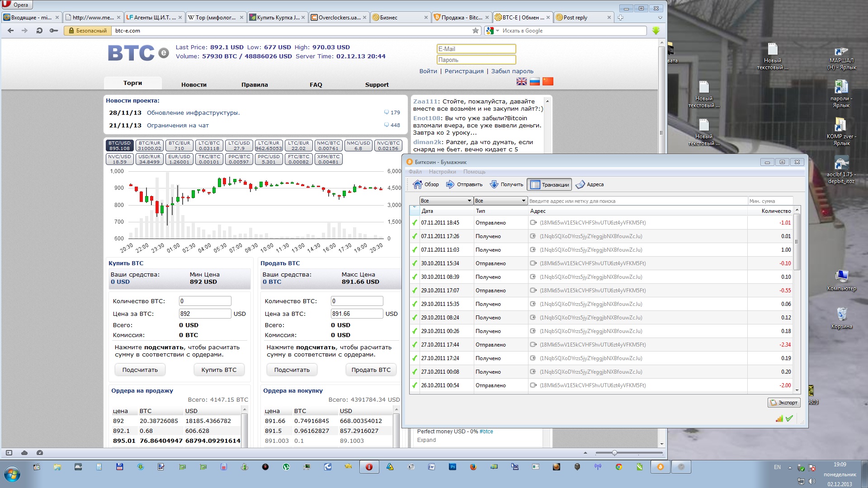Open the transaction type 'Все' dropdown in wallet
The width and height of the screenshot is (868, 488).
[x=500, y=201]
